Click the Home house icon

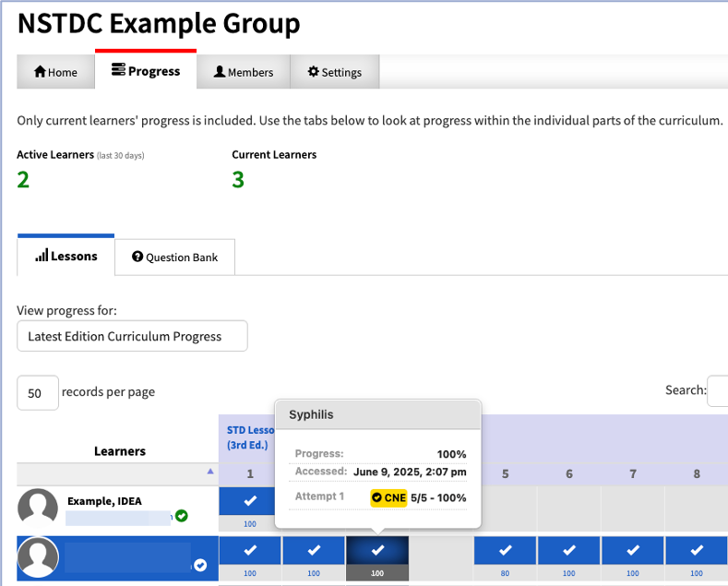pyautogui.click(x=40, y=71)
